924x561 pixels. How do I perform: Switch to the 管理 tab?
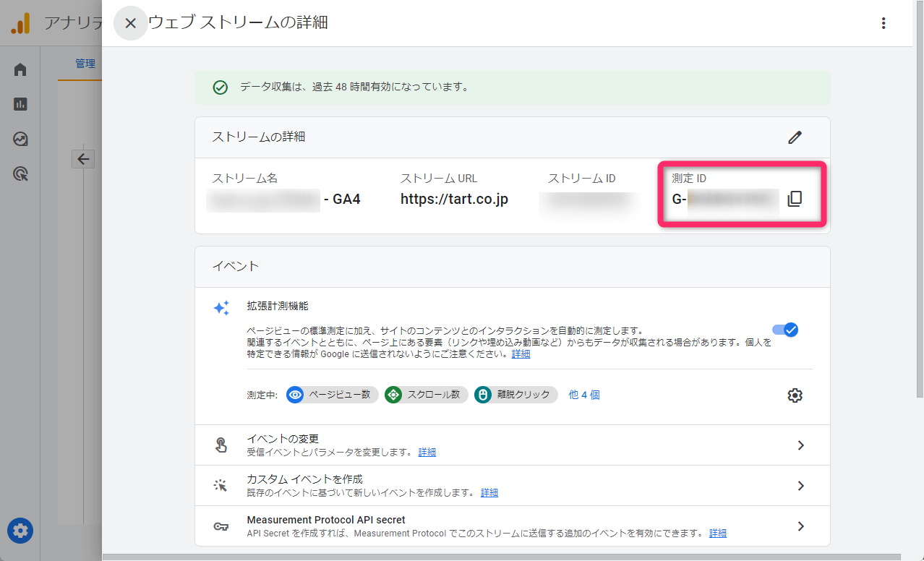click(x=86, y=63)
